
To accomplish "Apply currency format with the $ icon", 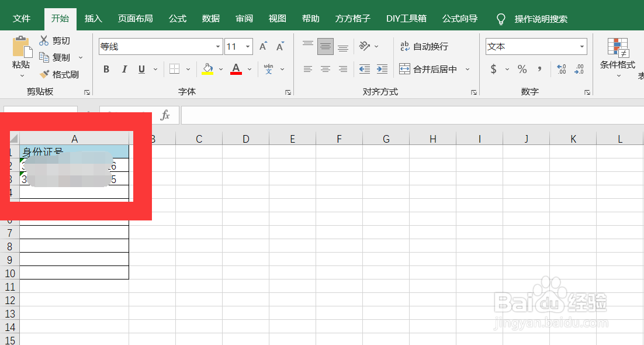I will [494, 69].
